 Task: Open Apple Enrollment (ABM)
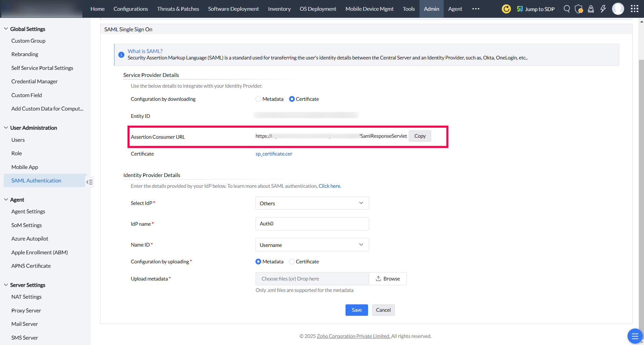[x=39, y=252]
